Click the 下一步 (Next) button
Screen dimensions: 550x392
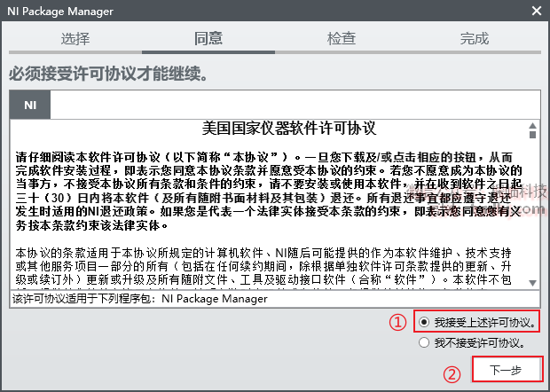coord(506,370)
